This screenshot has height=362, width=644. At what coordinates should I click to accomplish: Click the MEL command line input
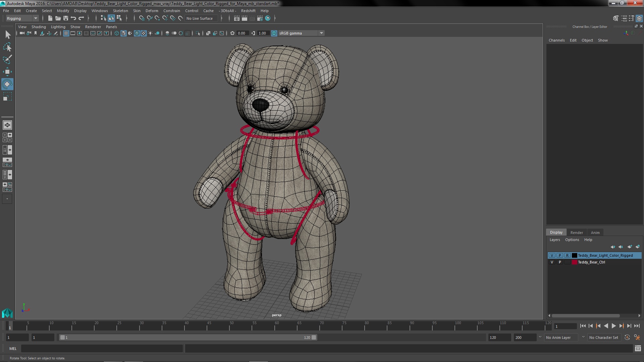point(102,349)
